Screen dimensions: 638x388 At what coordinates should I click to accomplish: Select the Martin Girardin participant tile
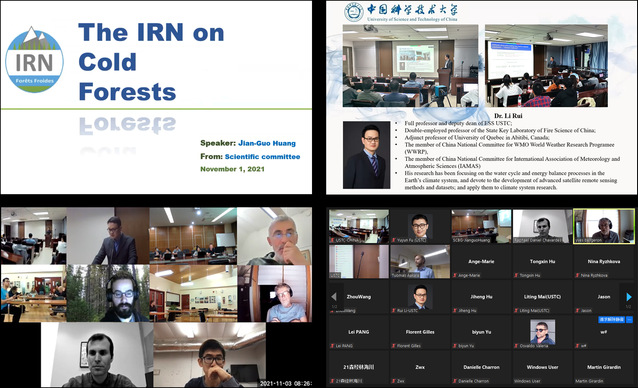coord(603,368)
